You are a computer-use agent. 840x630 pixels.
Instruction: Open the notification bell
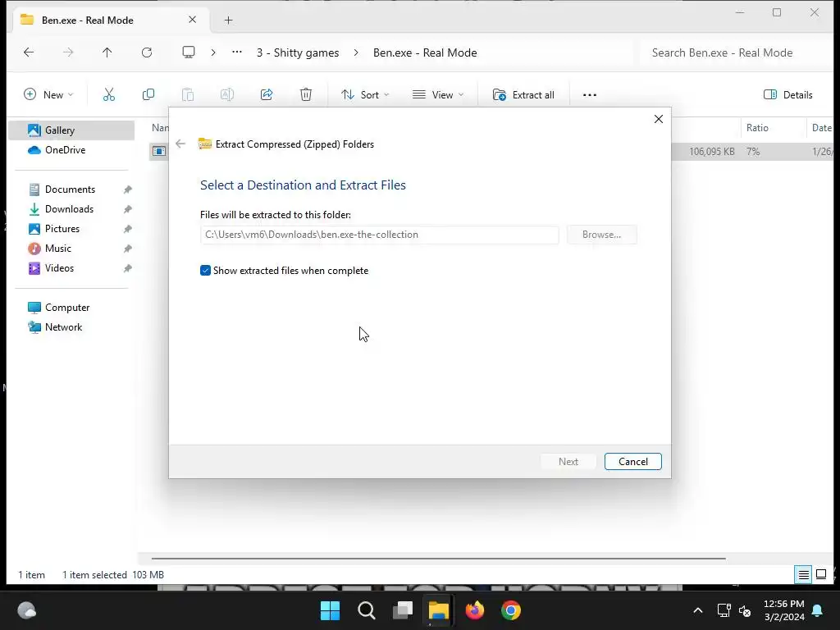tap(818, 610)
